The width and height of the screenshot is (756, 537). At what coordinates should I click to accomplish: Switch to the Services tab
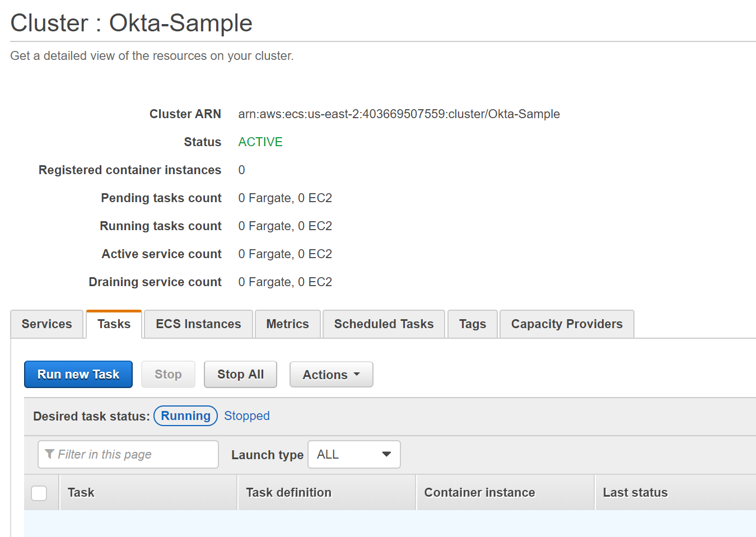pyautogui.click(x=47, y=324)
